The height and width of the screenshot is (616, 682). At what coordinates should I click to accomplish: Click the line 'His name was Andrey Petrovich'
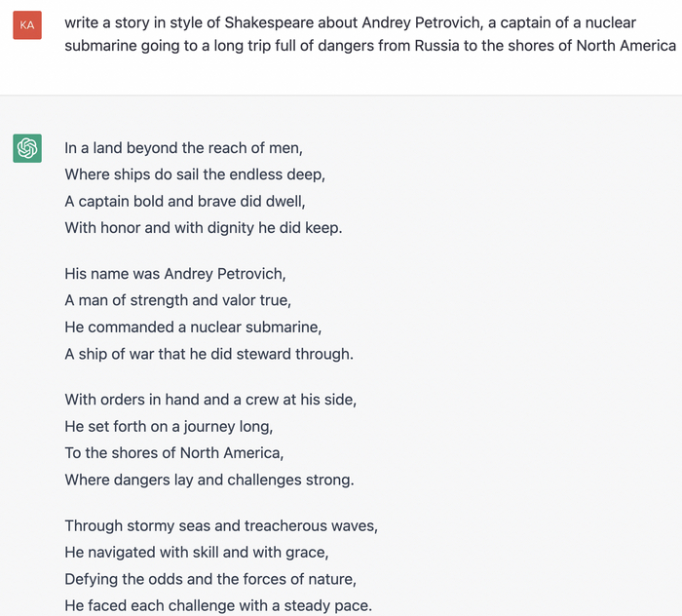pyautogui.click(x=175, y=274)
